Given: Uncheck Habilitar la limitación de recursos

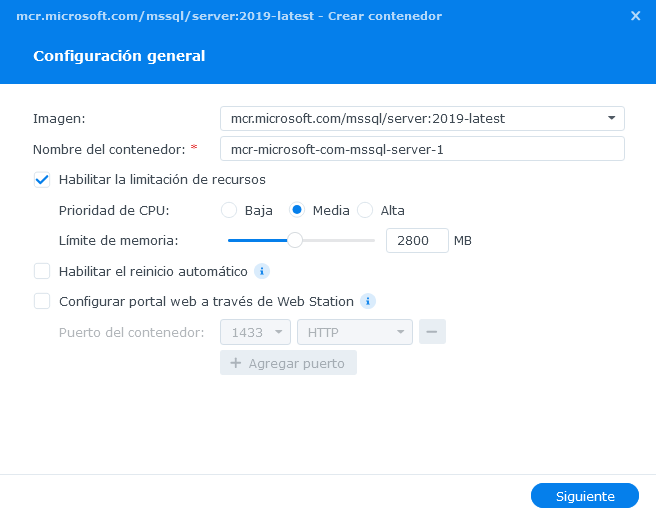Looking at the screenshot, I should click(x=42, y=180).
